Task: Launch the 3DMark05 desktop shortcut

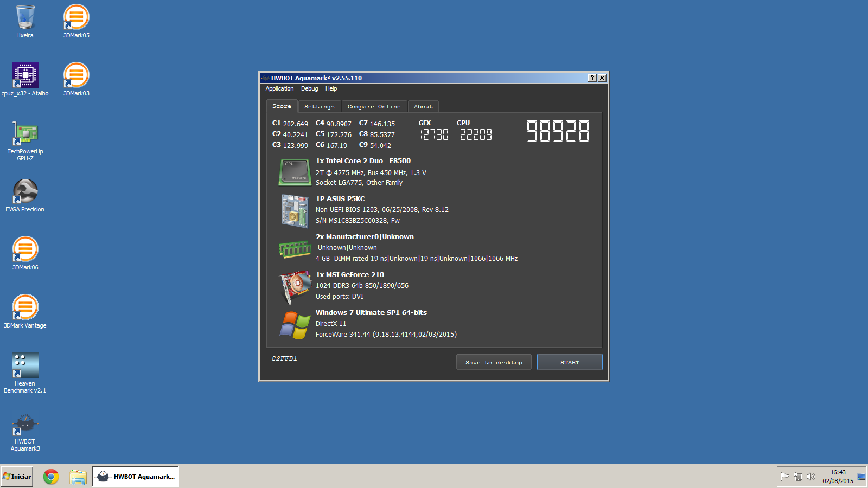Action: tap(76, 22)
